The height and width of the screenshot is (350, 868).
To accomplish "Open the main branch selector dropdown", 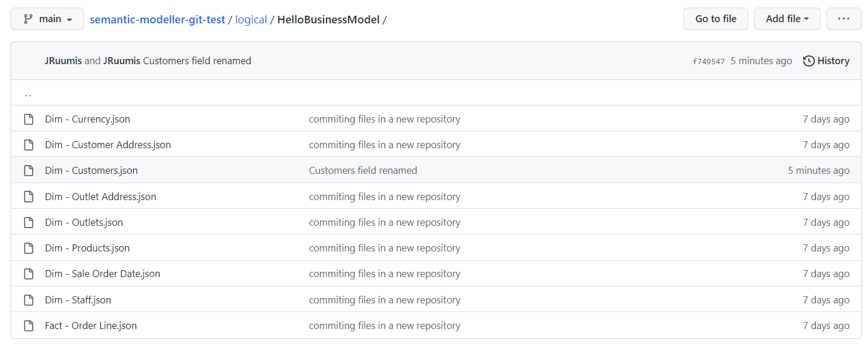I will pyautogui.click(x=47, y=19).
